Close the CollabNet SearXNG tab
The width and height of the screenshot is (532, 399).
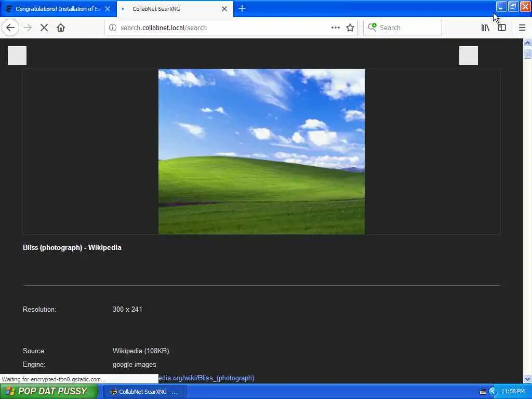(224, 9)
